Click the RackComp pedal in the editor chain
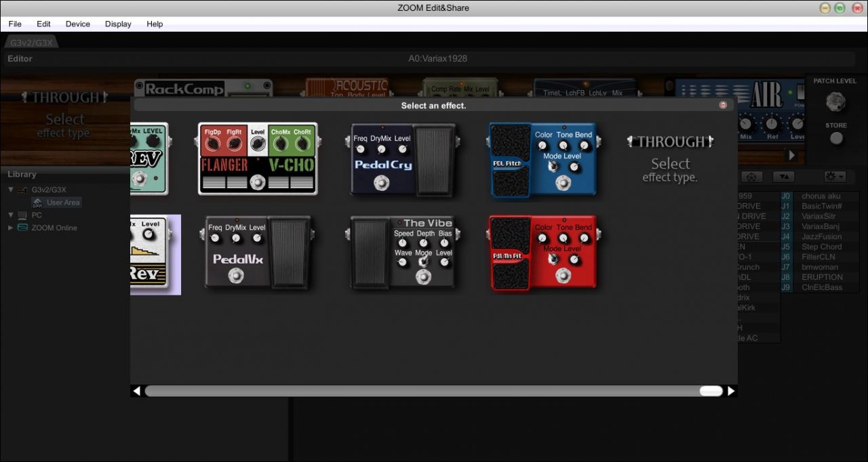This screenshot has height=462, width=868. [203, 88]
